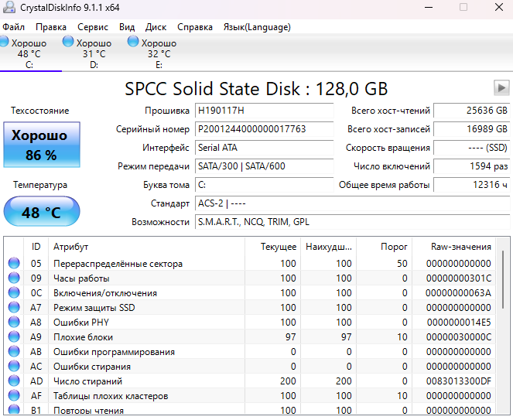Click the Хорошо 86 % health status button
The image size is (513, 420).
click(x=42, y=145)
